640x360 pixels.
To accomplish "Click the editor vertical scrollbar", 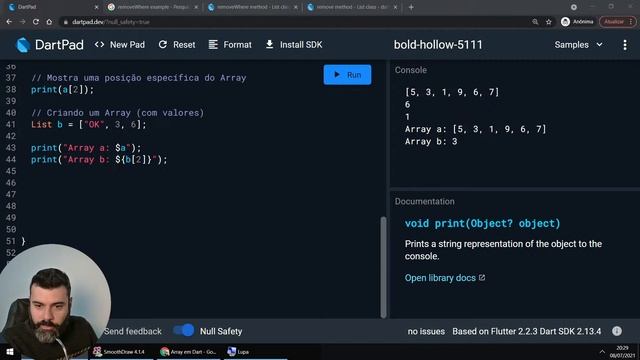I will tap(383, 267).
